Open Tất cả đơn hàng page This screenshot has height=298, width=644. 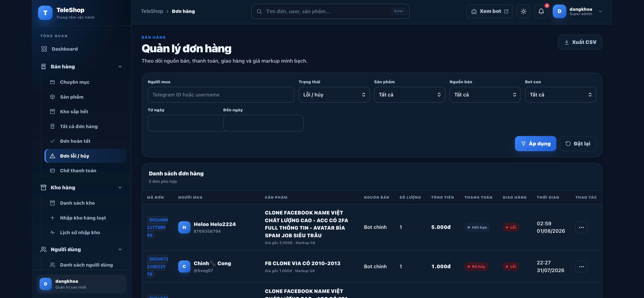pos(86,126)
